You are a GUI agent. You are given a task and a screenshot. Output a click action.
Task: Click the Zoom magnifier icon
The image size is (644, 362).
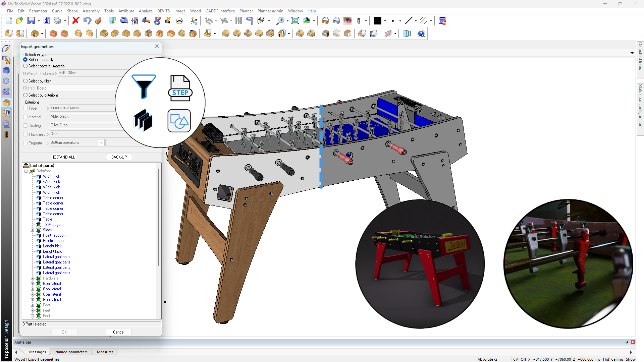280,21
